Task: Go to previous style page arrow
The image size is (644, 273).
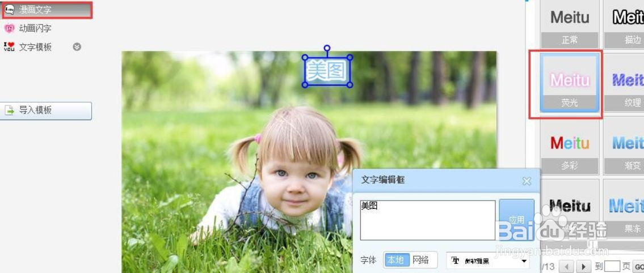Action: point(565,266)
